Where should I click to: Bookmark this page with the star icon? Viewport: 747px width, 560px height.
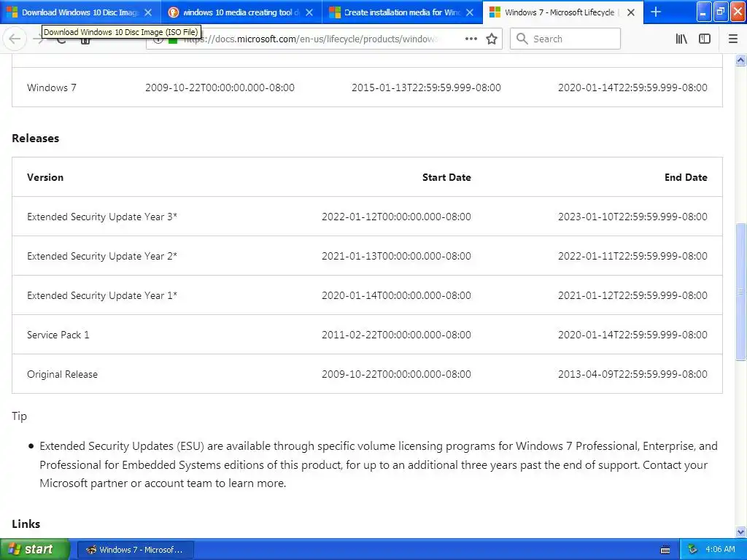[492, 39]
